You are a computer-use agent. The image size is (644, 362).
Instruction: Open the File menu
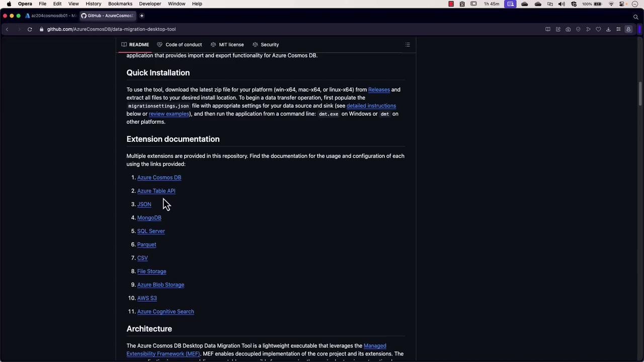43,4
